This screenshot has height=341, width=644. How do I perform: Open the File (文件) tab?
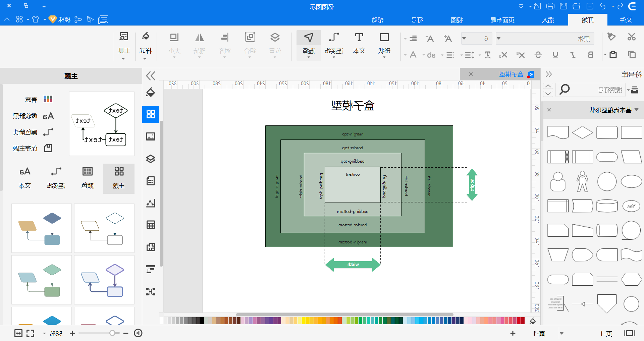(x=626, y=20)
